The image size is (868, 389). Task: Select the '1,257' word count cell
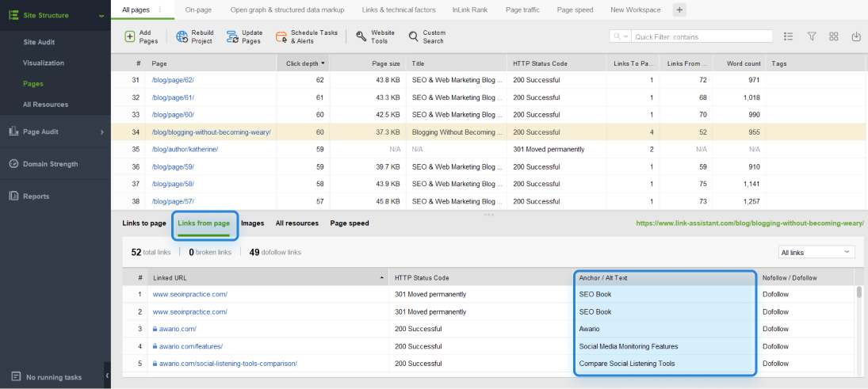pyautogui.click(x=739, y=201)
